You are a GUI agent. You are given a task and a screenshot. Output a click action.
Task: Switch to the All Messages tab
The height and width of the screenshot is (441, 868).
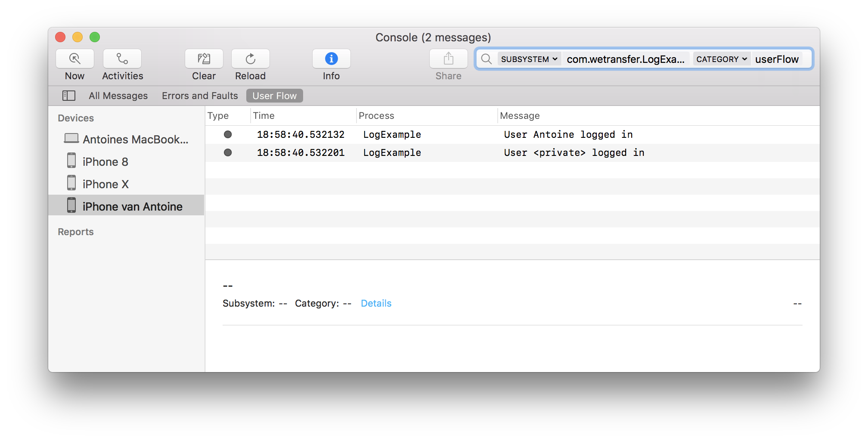(x=118, y=95)
